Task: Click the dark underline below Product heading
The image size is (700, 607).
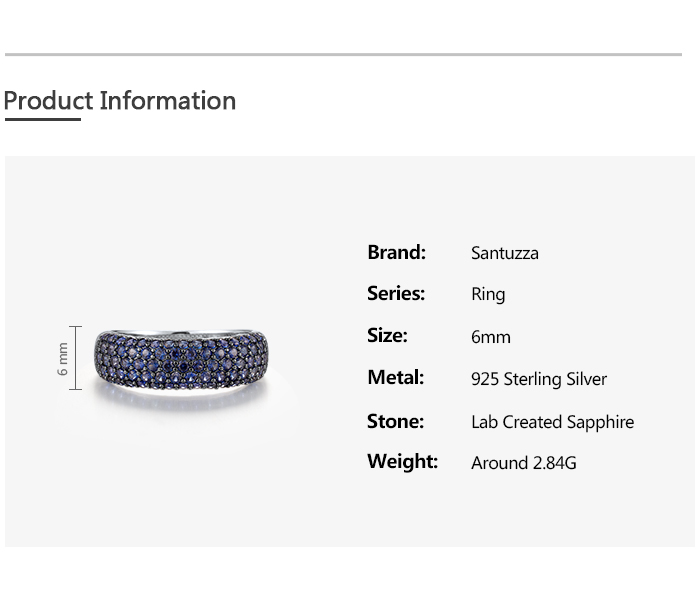Action: point(43,119)
